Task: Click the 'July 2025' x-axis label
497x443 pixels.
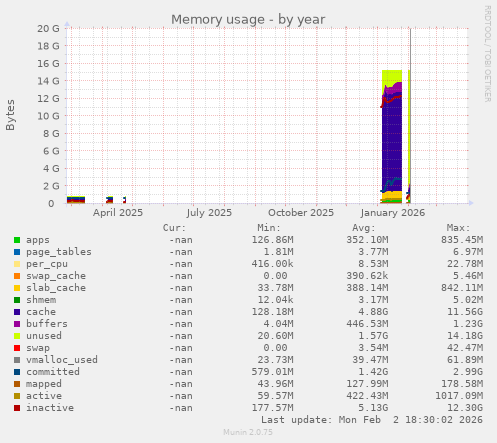Action: pos(209,213)
